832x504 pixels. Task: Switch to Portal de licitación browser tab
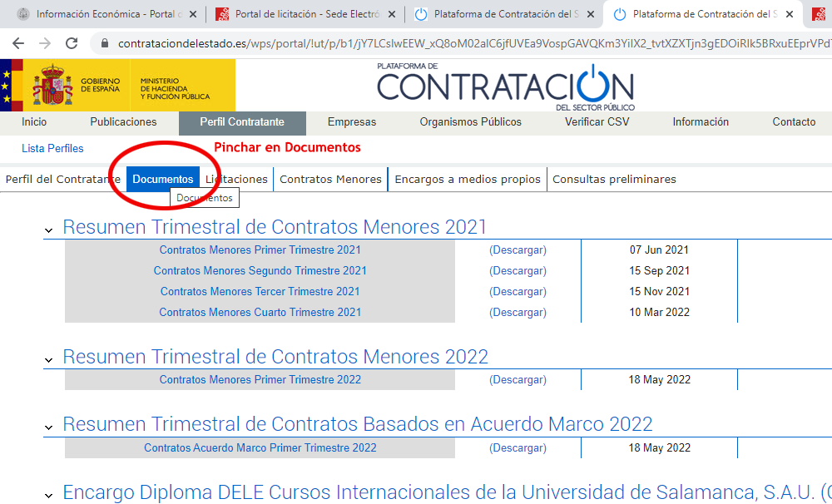point(305,14)
